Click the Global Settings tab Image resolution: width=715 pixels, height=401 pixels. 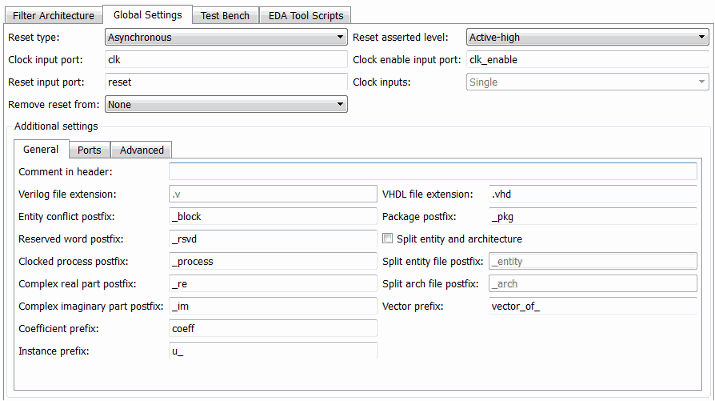pos(148,15)
